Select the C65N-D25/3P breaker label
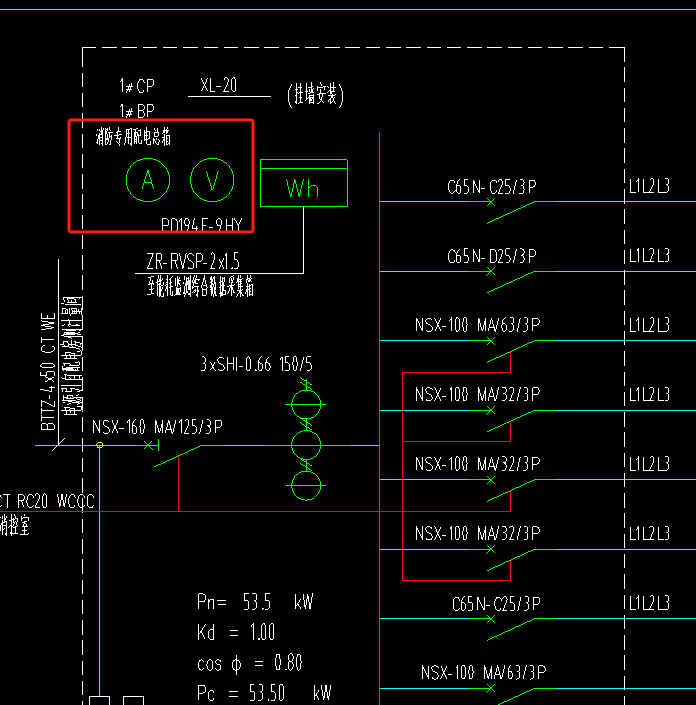Viewport: 696px width, 705px height. pos(491,256)
